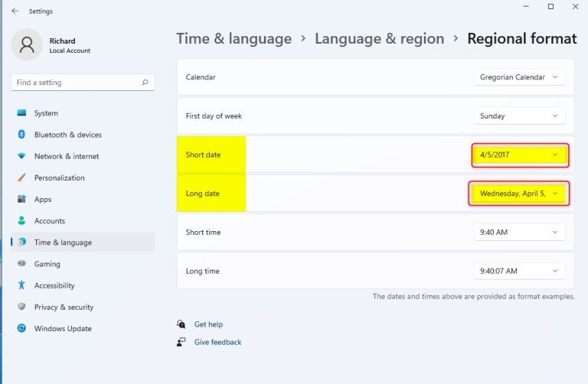Click the Personalization paintbrush icon

21,177
